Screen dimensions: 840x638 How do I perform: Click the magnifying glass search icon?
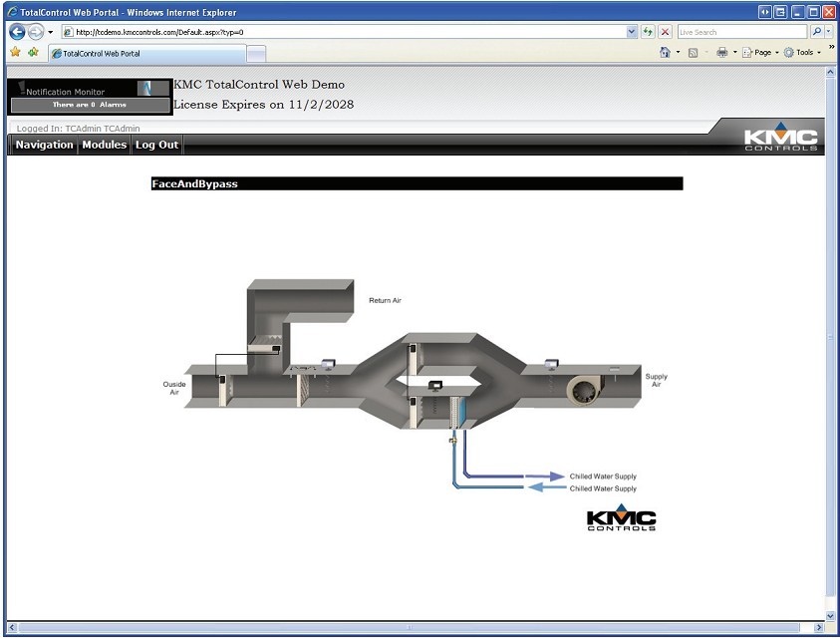coord(816,32)
